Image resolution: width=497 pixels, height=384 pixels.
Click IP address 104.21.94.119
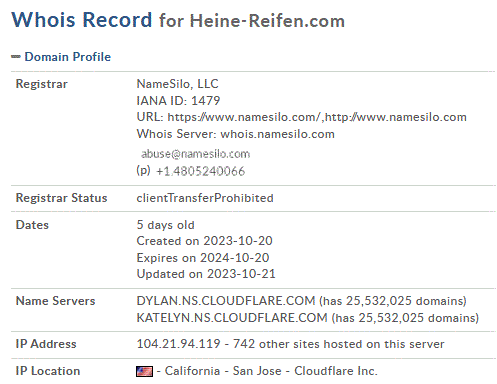178,344
